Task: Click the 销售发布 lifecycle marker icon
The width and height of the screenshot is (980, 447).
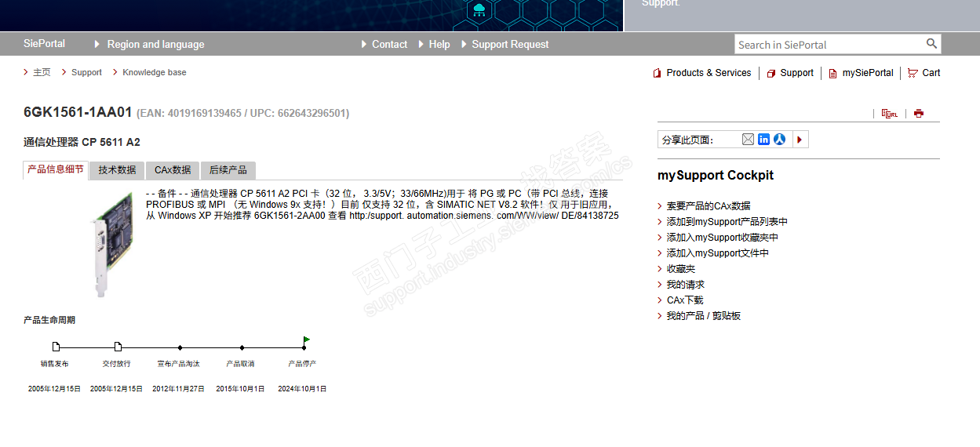Action: point(56,347)
